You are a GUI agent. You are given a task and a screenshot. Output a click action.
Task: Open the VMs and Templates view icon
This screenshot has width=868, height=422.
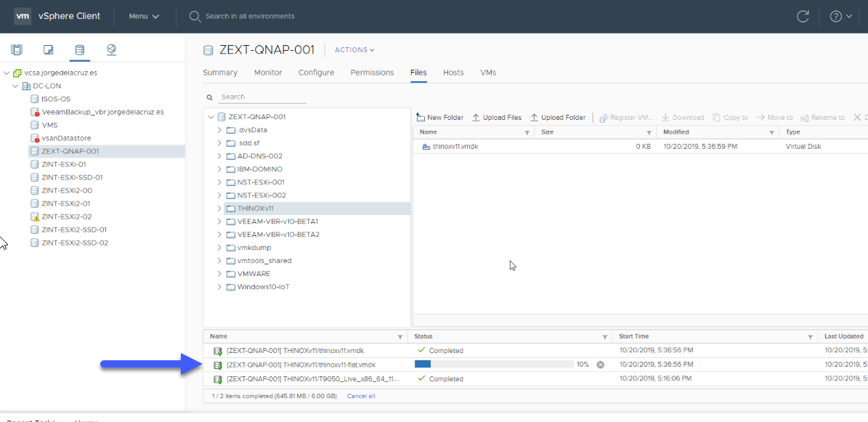(x=48, y=50)
